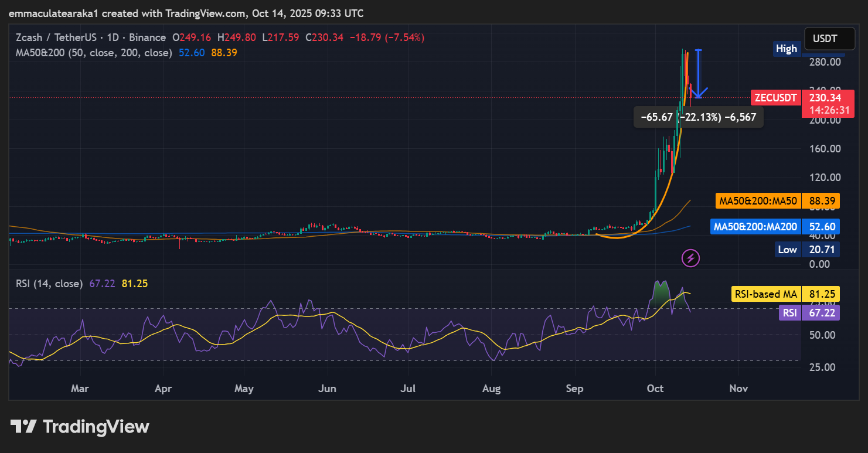
Task: Click the −65.67 (−22.13%) measurement tooltip
Action: (x=699, y=117)
